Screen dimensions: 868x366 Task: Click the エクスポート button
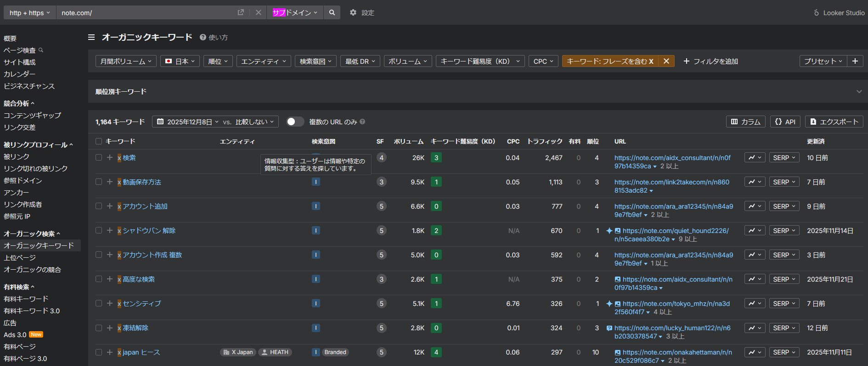point(834,122)
